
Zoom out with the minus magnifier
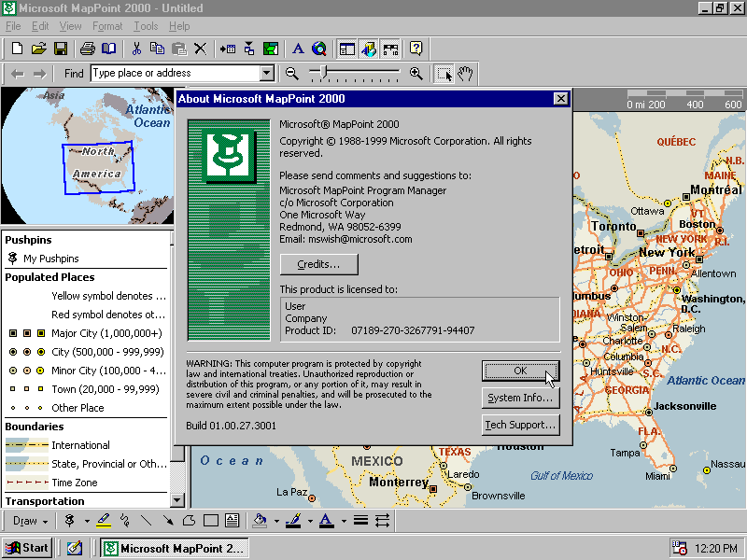tap(292, 74)
